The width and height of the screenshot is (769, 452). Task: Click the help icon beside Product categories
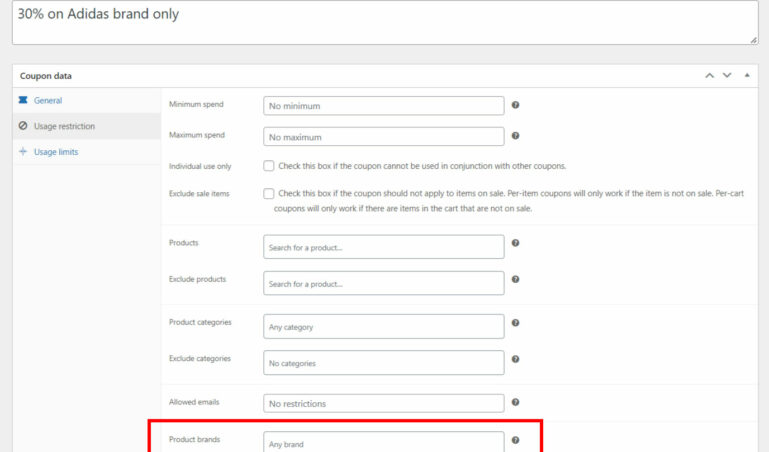(x=515, y=322)
